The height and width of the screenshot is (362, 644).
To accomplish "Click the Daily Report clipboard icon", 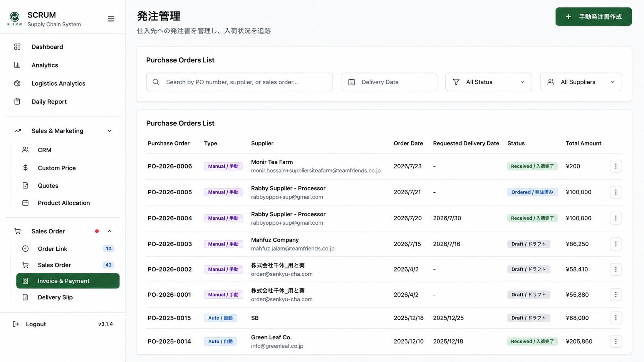I will [17, 102].
